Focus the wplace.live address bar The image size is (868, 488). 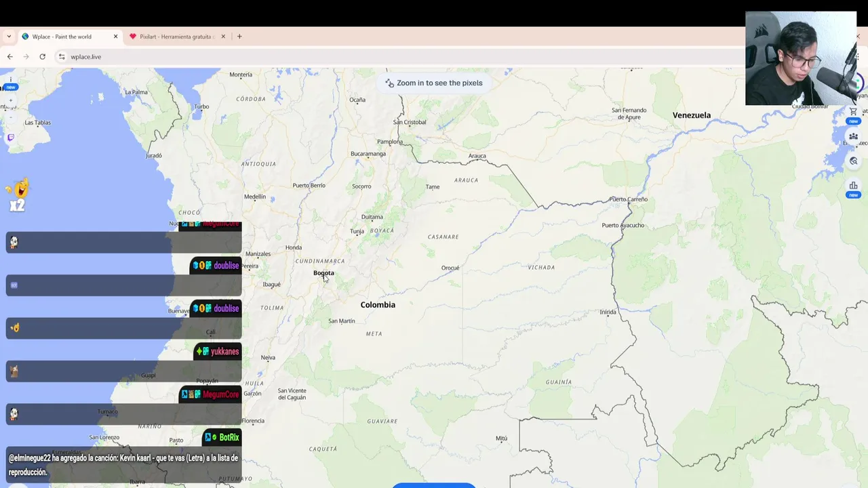400,57
